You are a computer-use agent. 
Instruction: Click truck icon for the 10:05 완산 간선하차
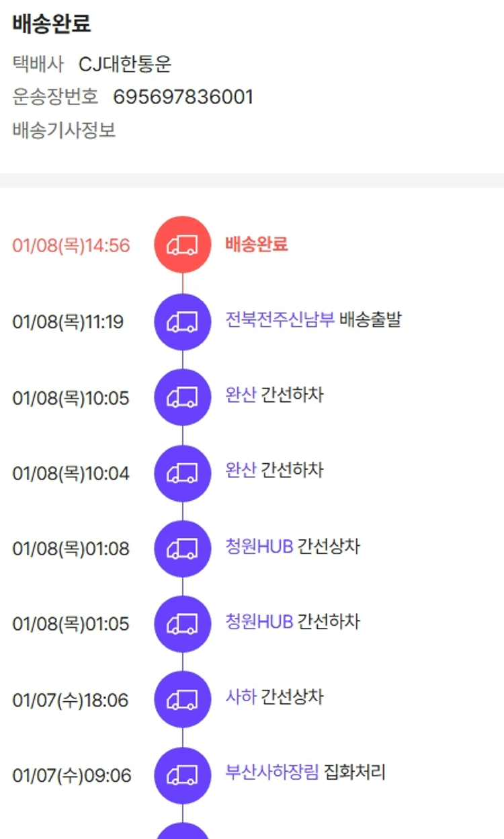pyautogui.click(x=183, y=397)
